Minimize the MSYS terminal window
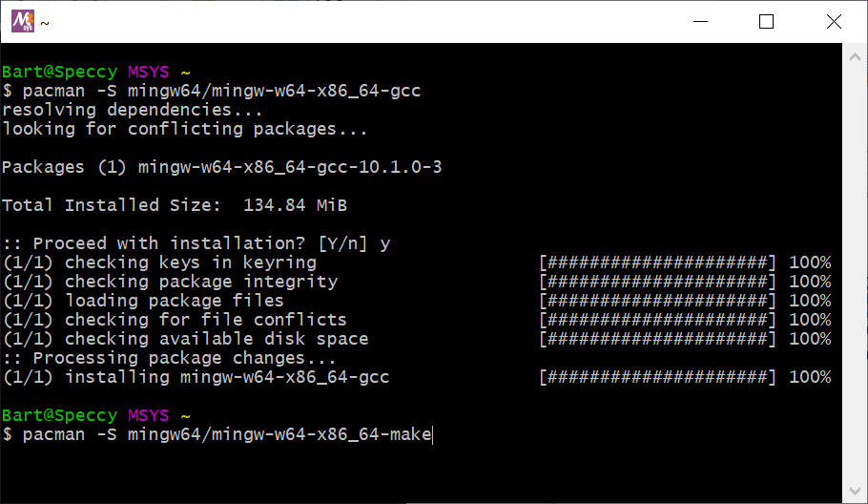 click(700, 22)
